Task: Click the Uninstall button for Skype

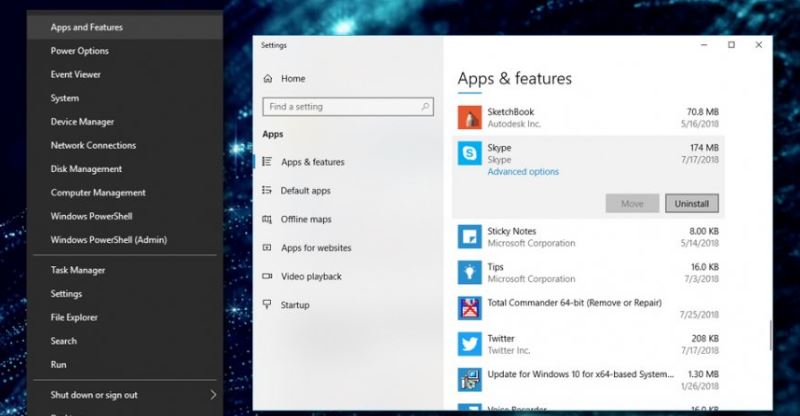Action: (x=691, y=204)
